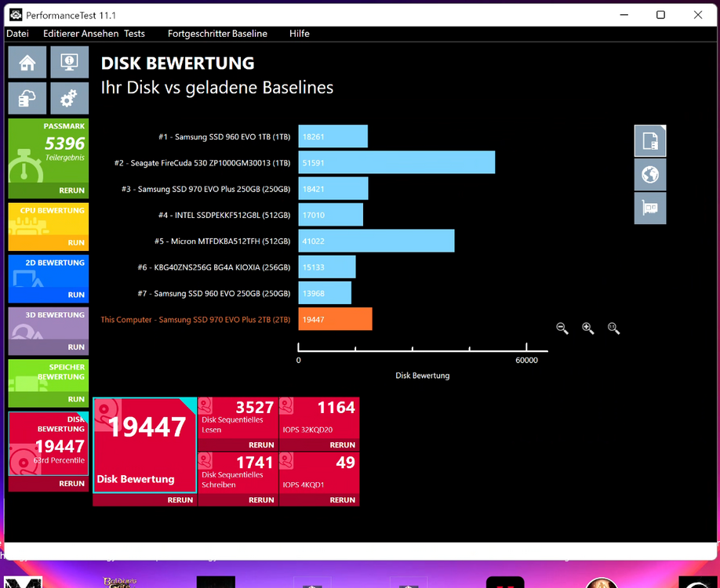Screen dimensions: 720x588
Task: Select the sidebar Disk Bewertung 63rd Percentile tile
Action: click(48, 444)
